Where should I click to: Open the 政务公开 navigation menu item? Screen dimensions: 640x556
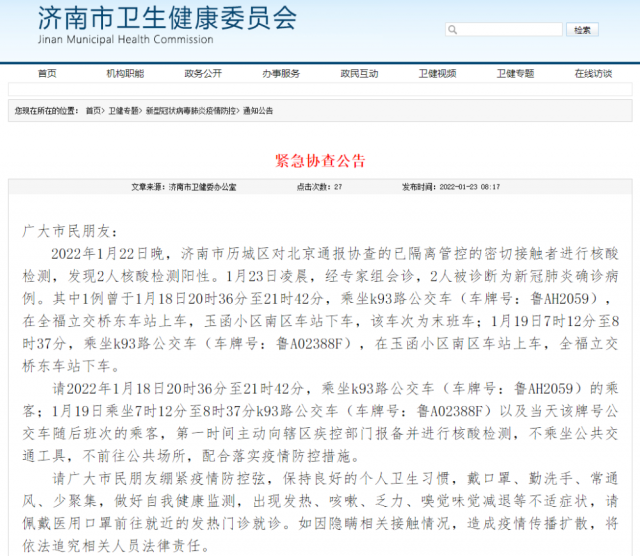203,73
